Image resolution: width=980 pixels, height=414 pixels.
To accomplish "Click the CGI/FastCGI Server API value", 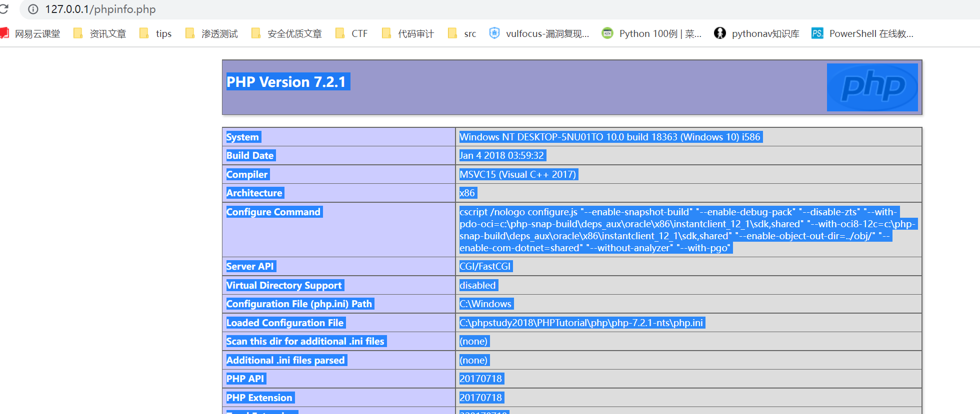I will click(485, 267).
